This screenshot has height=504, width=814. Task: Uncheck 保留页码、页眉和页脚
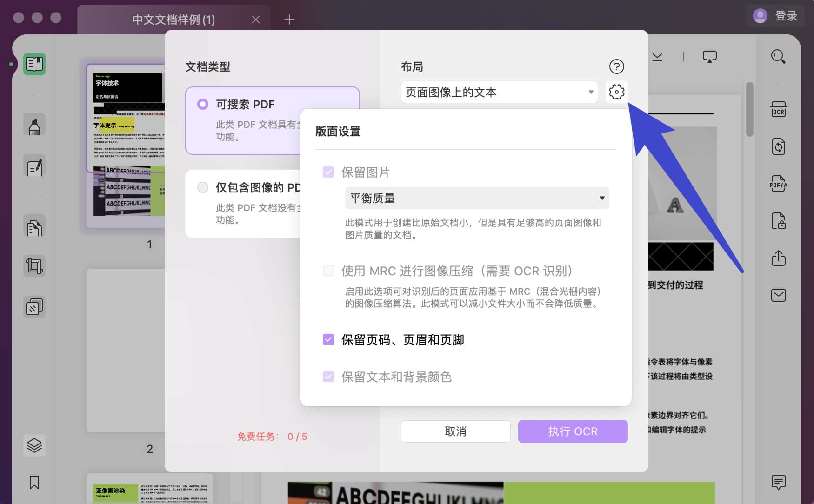[x=328, y=339]
